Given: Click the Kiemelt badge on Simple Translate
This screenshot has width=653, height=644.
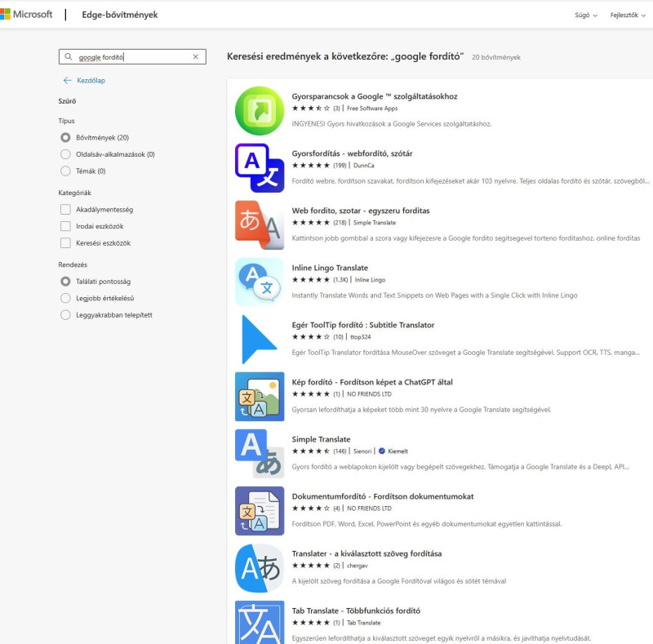Looking at the screenshot, I should tap(393, 451).
